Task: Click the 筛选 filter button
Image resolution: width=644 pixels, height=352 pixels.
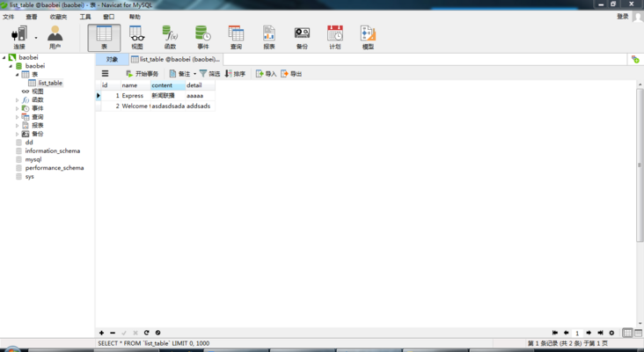Action: click(210, 74)
